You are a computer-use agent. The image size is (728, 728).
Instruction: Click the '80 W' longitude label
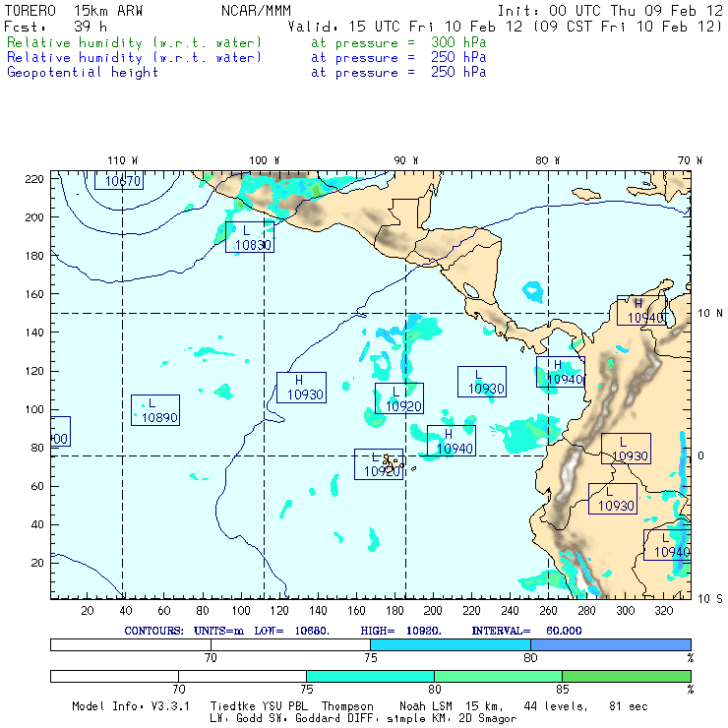547,160
